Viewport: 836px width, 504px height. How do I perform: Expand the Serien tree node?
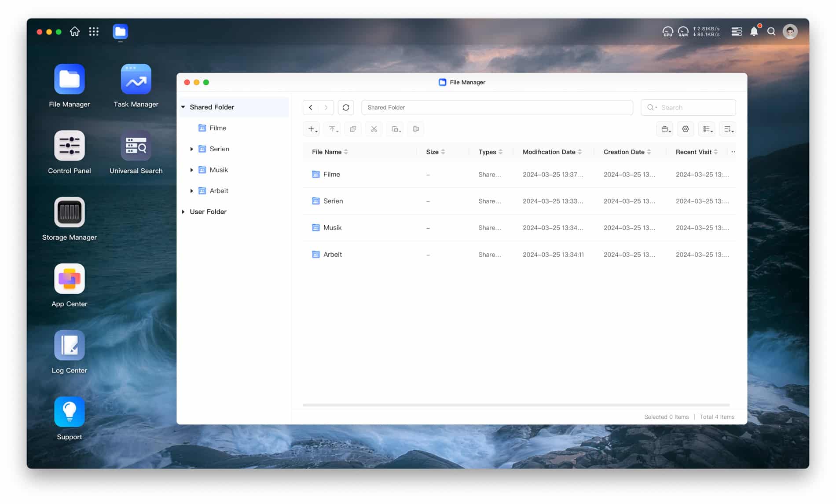tap(191, 149)
